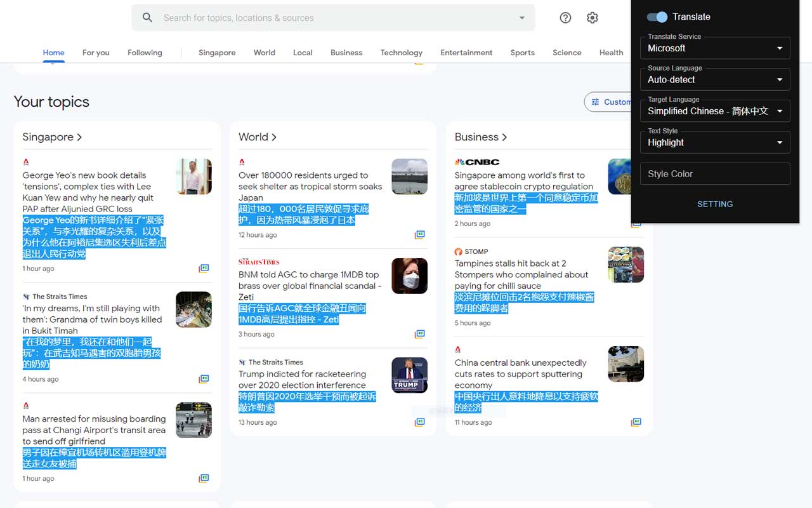Expand the search box options arrow
This screenshot has width=812, height=508.
point(522,18)
